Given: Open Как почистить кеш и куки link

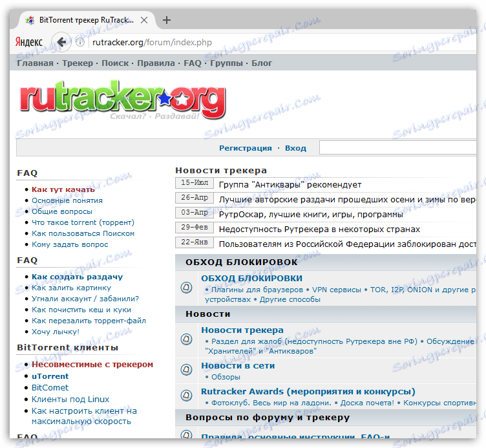Looking at the screenshot, I should (x=81, y=310).
